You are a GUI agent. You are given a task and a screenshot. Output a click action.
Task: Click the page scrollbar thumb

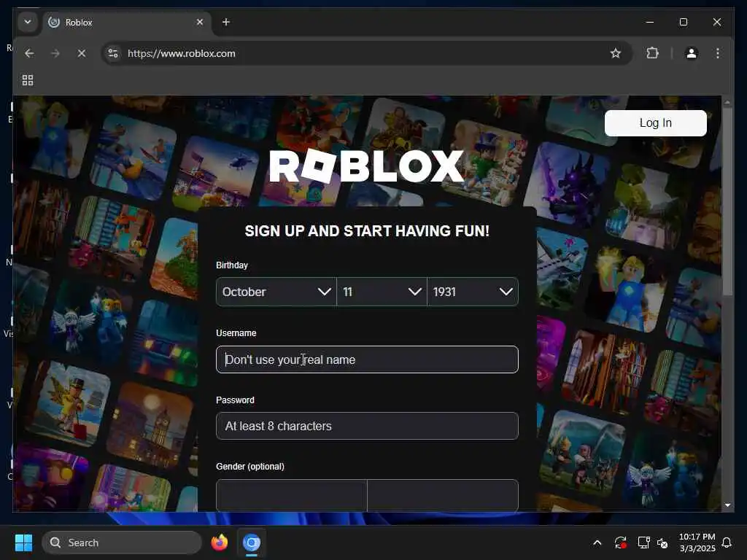point(727,201)
